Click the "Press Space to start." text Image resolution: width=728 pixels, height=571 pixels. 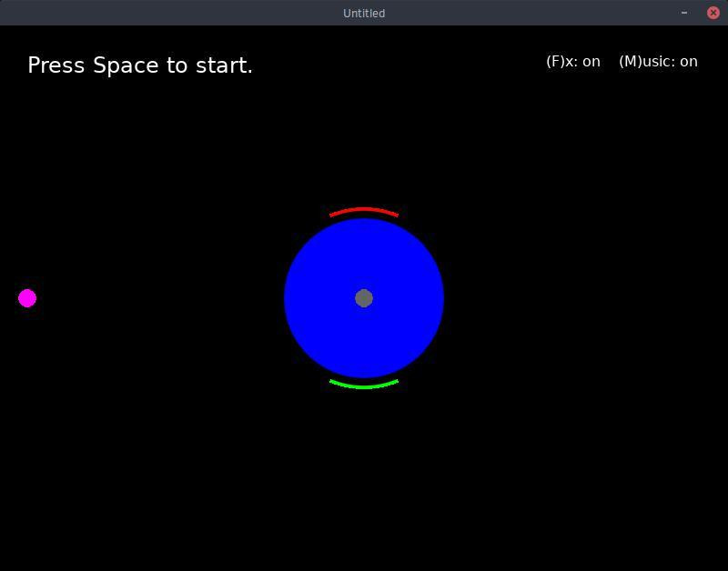pos(140,65)
